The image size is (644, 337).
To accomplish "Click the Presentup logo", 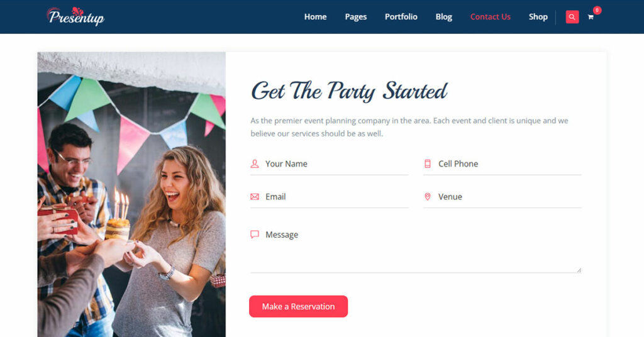I will pyautogui.click(x=75, y=16).
